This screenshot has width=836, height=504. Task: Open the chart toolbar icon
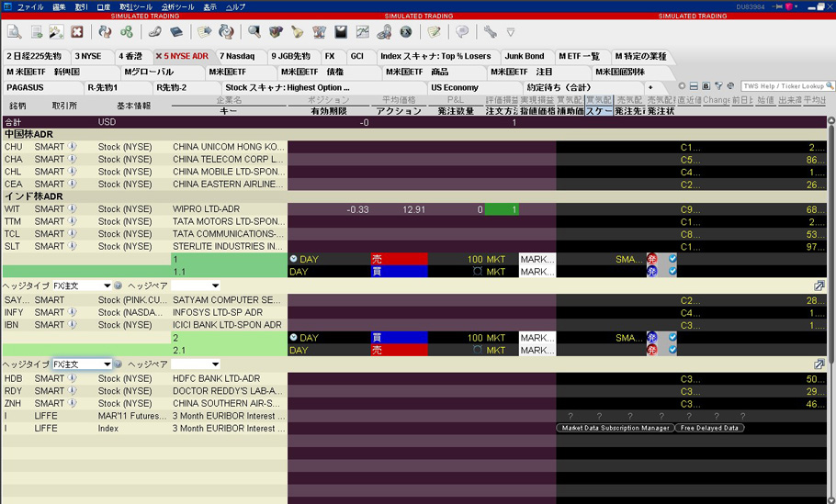pos(363,32)
